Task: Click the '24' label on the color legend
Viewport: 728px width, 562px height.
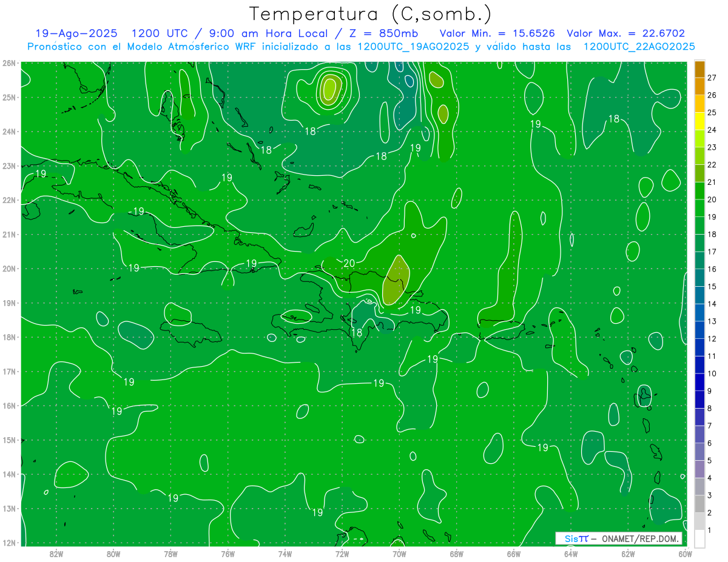Action: tap(712, 130)
